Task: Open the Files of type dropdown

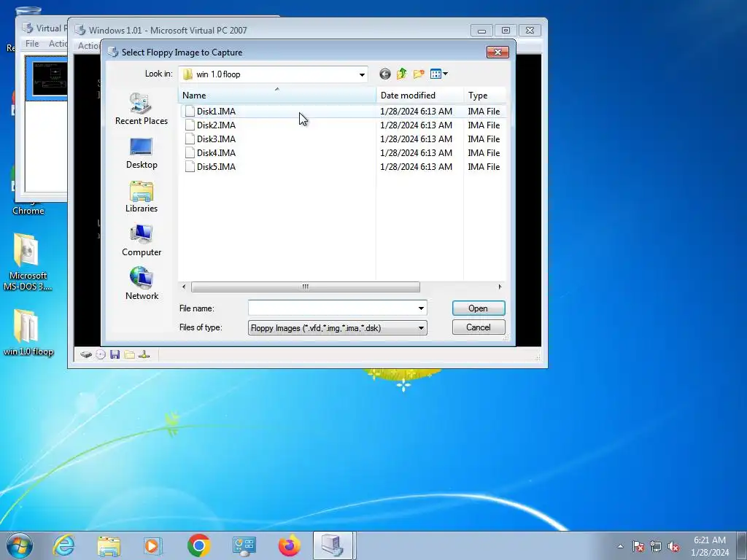Action: [337, 327]
